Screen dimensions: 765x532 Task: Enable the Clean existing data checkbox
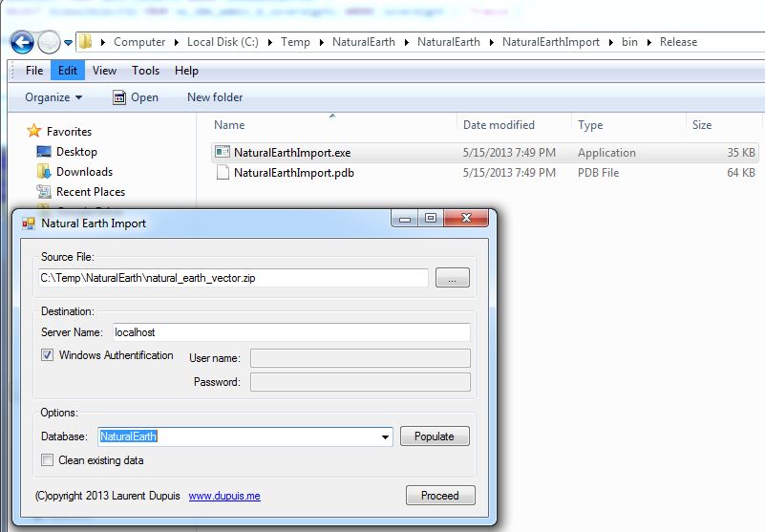48,460
